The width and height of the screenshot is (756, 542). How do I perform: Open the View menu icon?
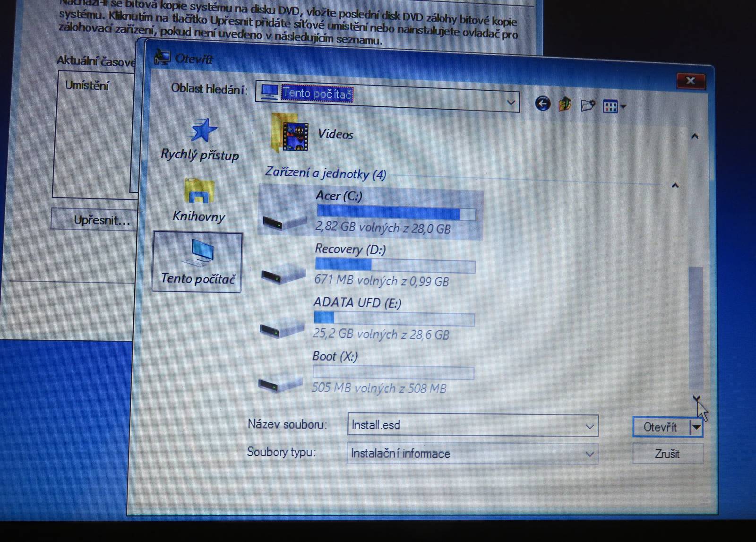tap(614, 106)
